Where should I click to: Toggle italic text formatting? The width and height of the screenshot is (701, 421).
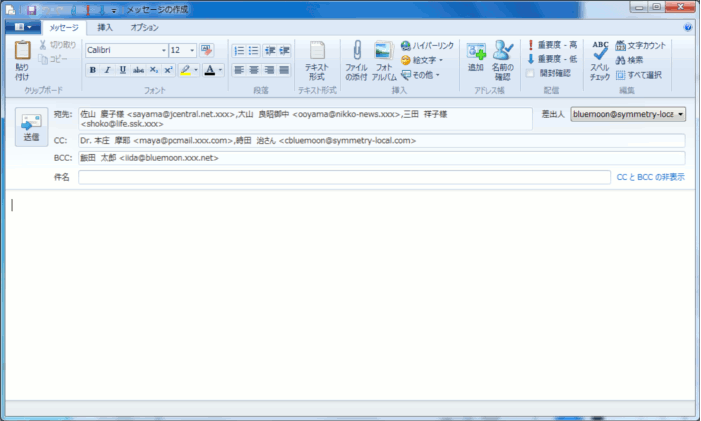[x=108, y=70]
